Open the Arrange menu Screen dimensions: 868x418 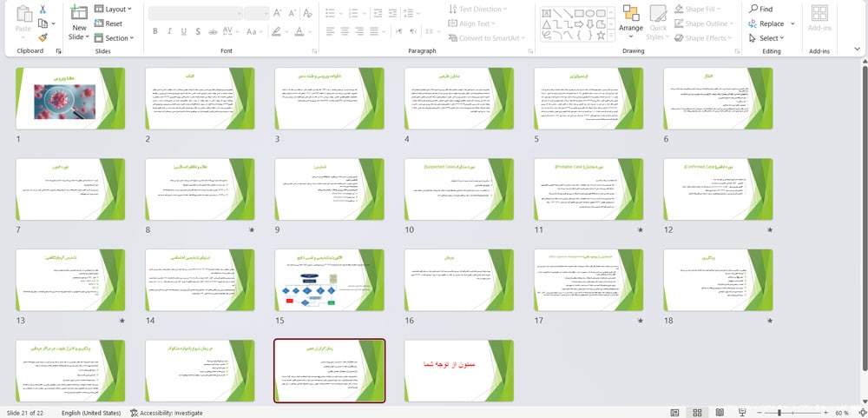tap(630, 23)
